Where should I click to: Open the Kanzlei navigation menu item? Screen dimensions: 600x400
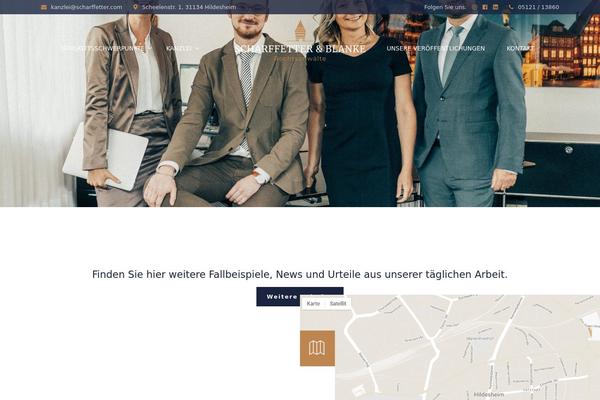pos(179,49)
